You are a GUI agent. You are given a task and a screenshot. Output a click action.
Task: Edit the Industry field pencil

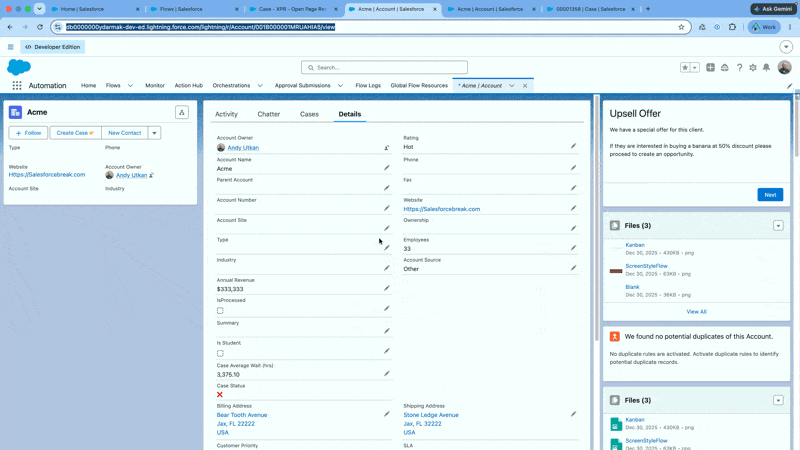click(x=387, y=268)
